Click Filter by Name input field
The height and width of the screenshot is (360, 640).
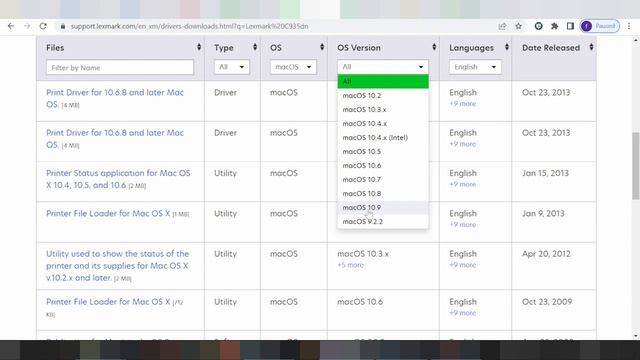coord(120,67)
